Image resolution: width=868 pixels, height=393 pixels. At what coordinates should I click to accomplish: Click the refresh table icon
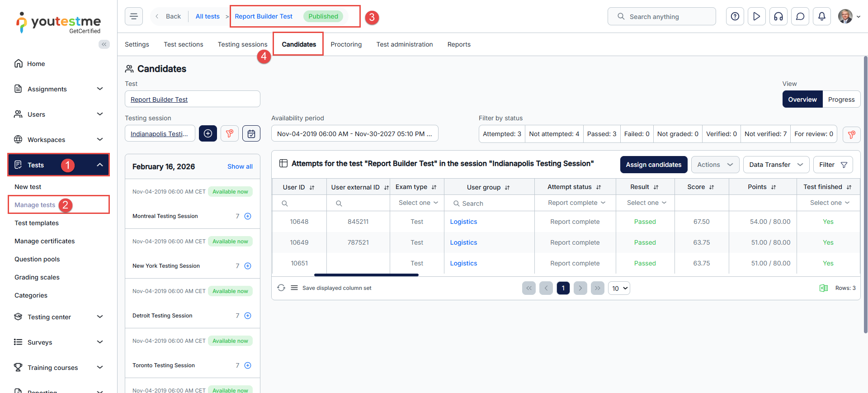[281, 288]
